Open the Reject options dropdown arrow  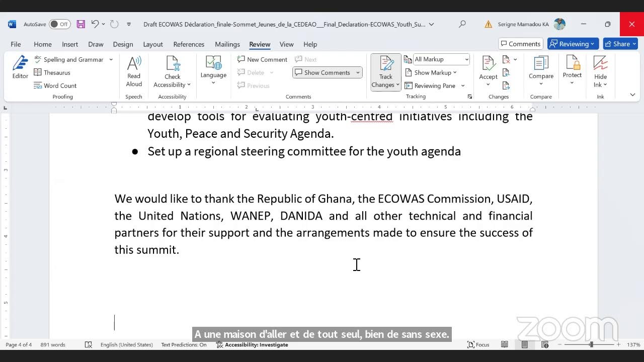tap(515, 59)
